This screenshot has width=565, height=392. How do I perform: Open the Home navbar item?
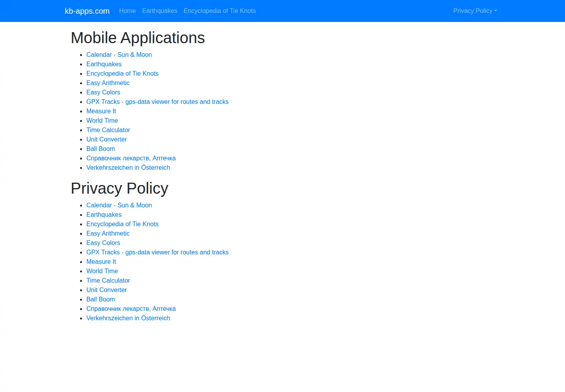[x=128, y=11]
